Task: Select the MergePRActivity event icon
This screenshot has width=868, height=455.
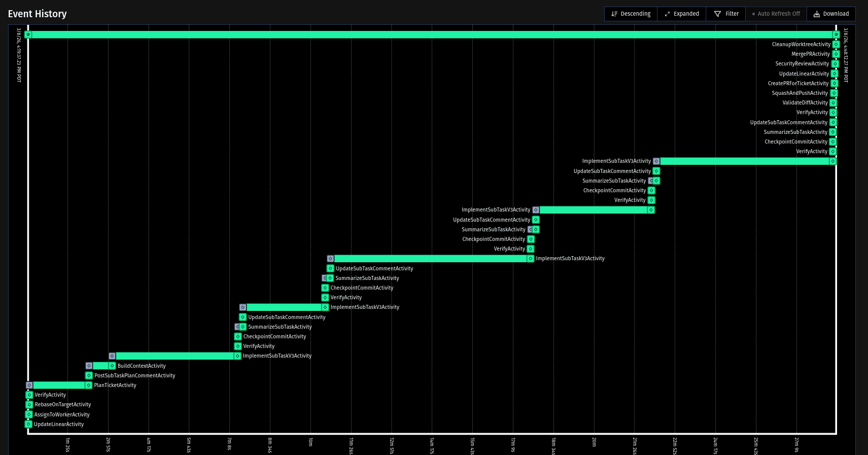Action: click(x=836, y=54)
